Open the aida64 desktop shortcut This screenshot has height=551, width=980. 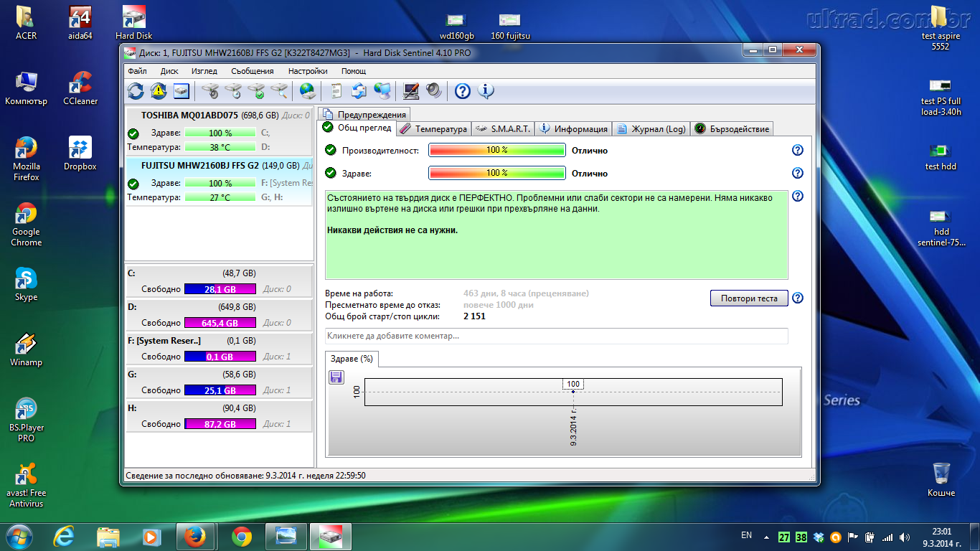80,22
